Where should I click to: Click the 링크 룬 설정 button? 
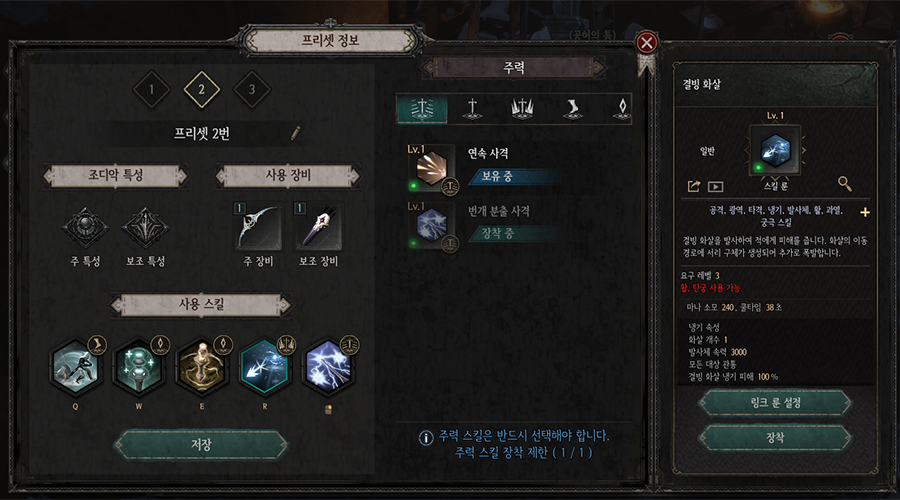[775, 402]
